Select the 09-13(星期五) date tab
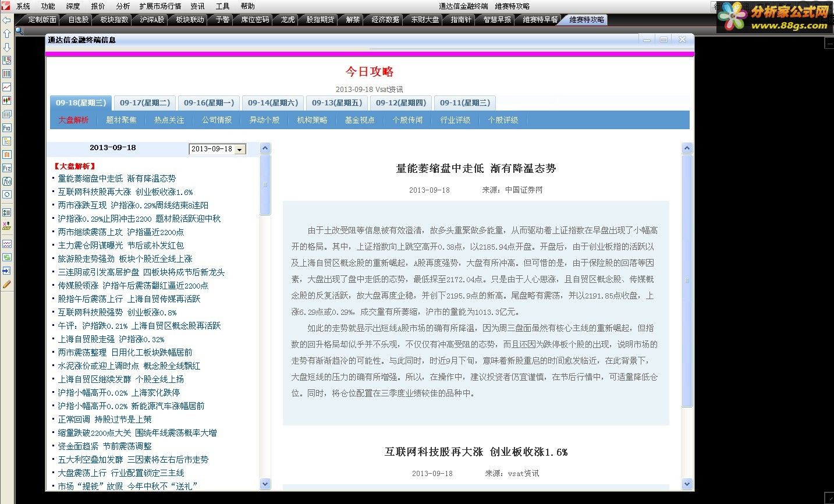The height and width of the screenshot is (504, 834). (337, 103)
